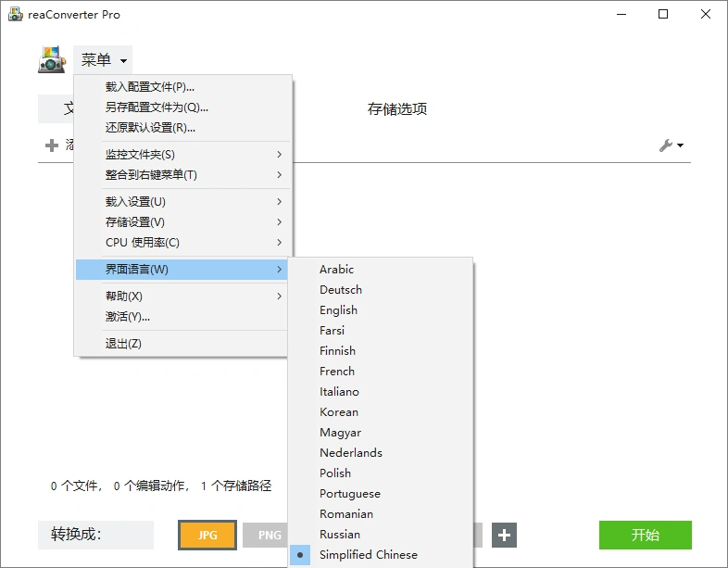Viewport: 728px width, 568px height.
Task: Pick Russian from the language list
Action: (340, 535)
